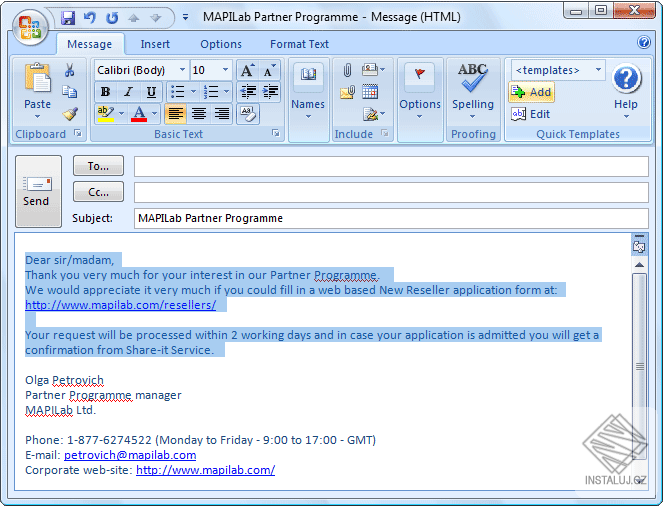The width and height of the screenshot is (666, 507).
Task: Click the Paste clipboard icon
Action: tap(37, 78)
